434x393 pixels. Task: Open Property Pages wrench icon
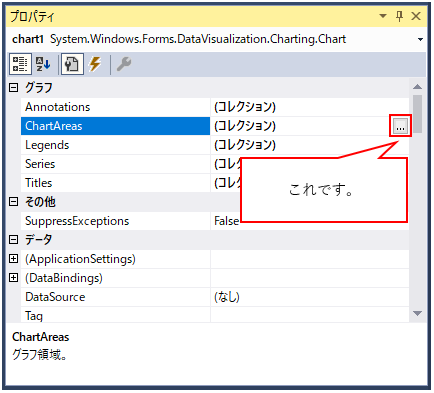point(124,64)
